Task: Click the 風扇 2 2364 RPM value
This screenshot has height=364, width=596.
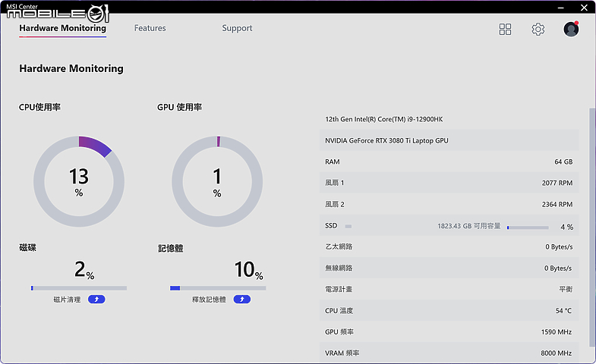Action: (x=557, y=204)
